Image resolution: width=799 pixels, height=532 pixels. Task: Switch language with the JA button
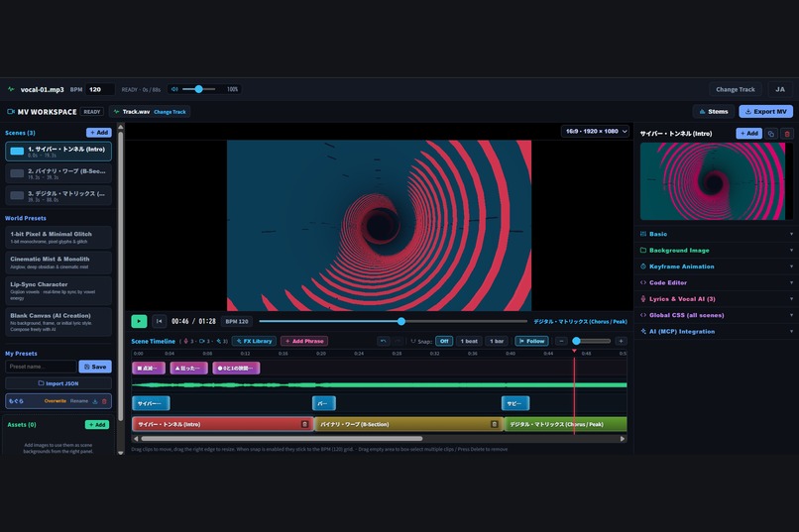780,89
